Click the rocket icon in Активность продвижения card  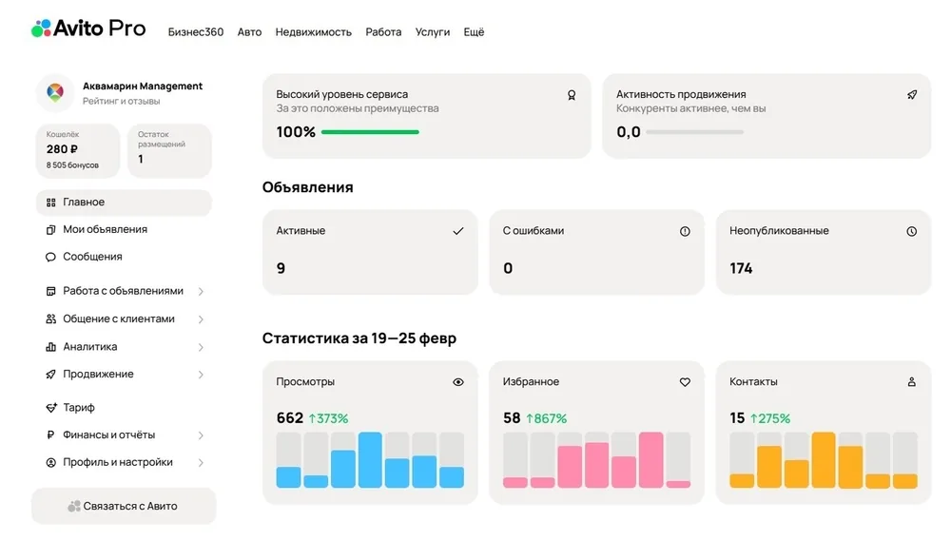pyautogui.click(x=912, y=94)
